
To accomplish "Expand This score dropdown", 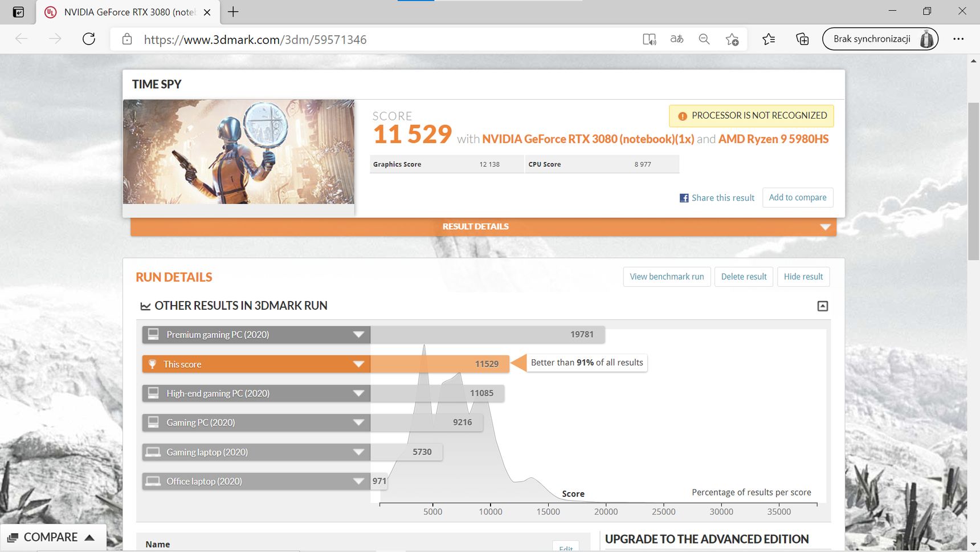I will coord(358,364).
